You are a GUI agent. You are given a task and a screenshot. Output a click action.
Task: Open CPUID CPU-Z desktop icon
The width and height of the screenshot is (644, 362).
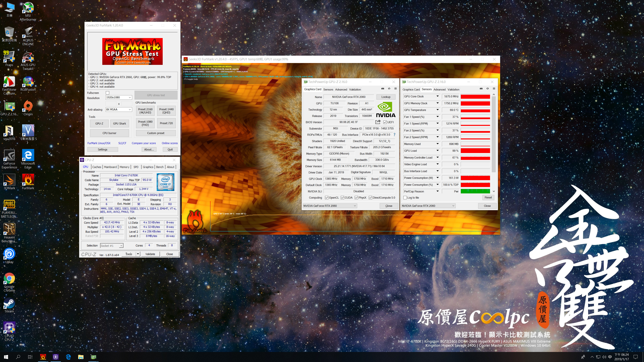tap(9, 331)
